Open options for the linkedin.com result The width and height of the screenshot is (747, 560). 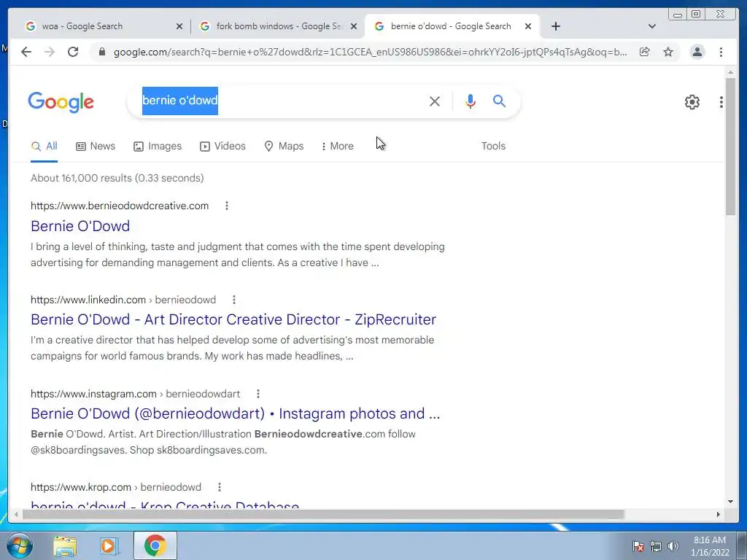click(234, 300)
